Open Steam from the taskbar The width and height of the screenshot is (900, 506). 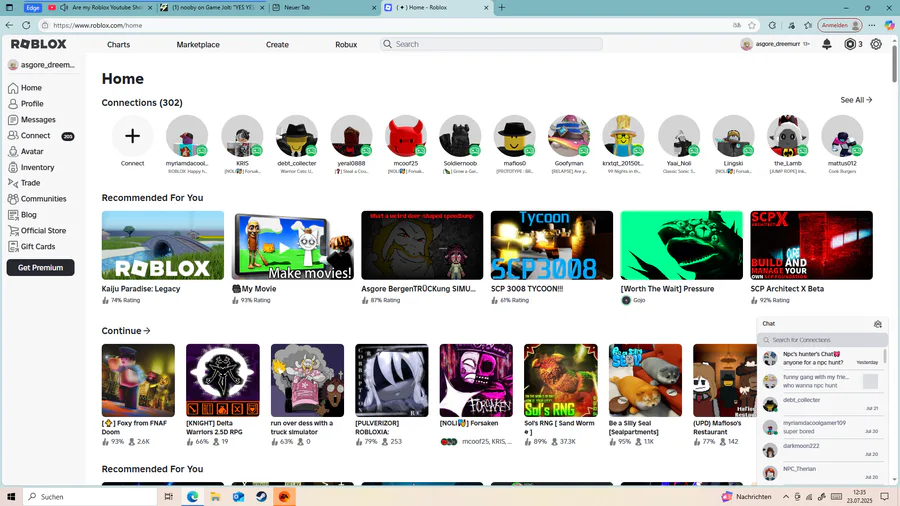pos(261,496)
